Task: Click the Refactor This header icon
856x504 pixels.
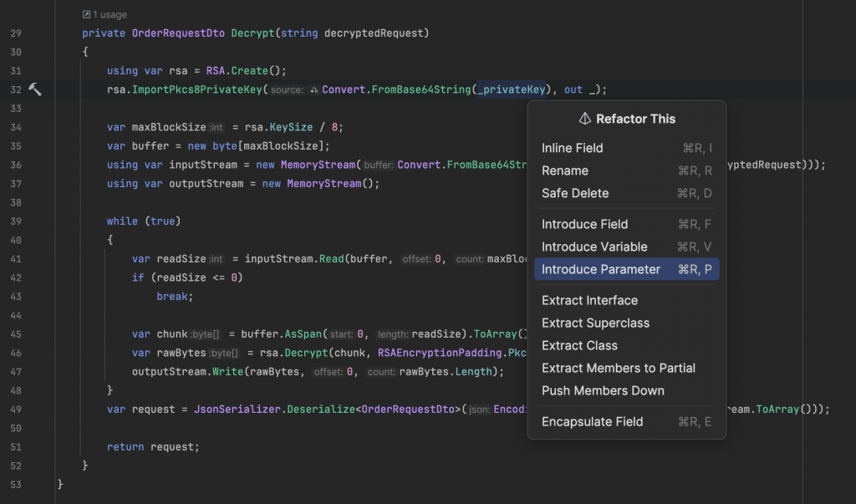Action: [x=585, y=119]
